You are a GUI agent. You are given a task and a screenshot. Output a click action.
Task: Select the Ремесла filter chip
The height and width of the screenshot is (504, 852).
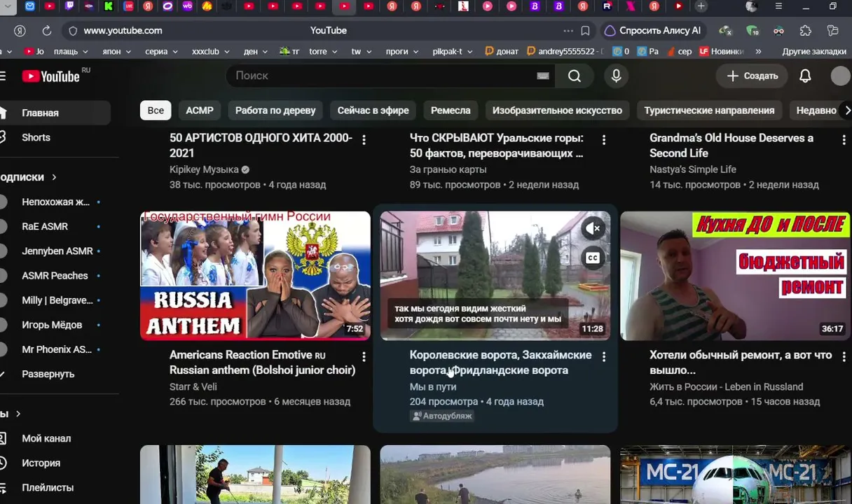(x=451, y=110)
